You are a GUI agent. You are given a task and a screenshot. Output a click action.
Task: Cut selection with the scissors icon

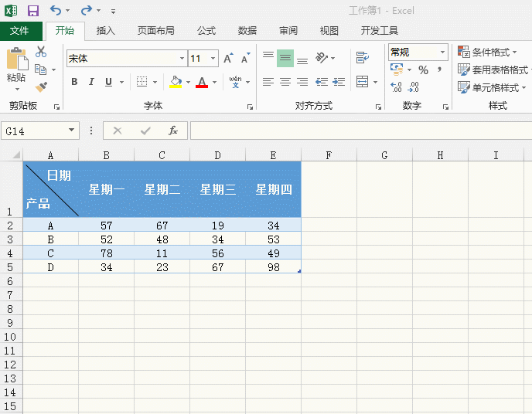41,52
